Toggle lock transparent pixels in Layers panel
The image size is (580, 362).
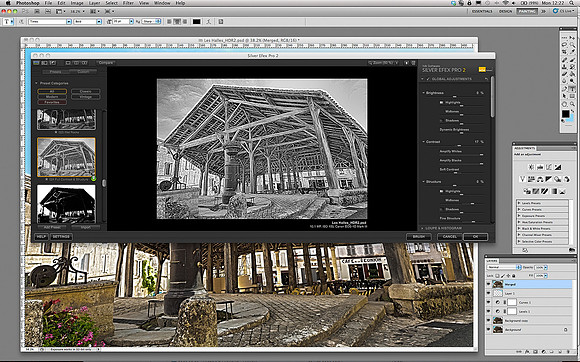coord(498,276)
